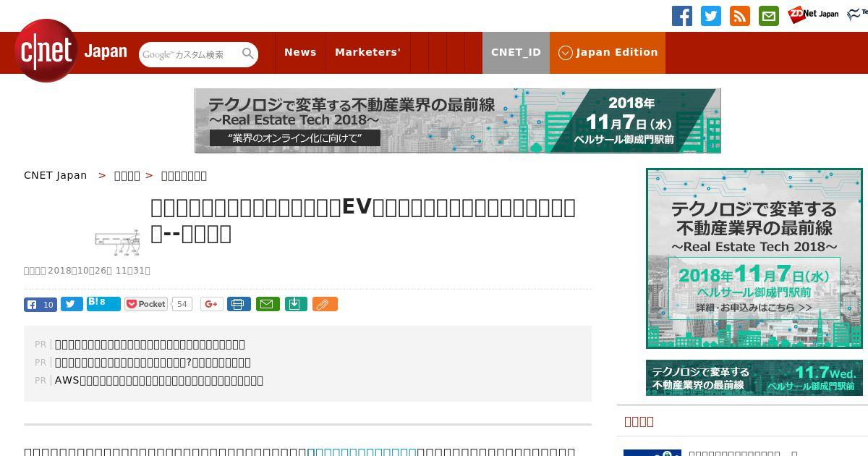Go to CNET Japan breadcrumb link
The height and width of the screenshot is (456, 868).
(56, 175)
